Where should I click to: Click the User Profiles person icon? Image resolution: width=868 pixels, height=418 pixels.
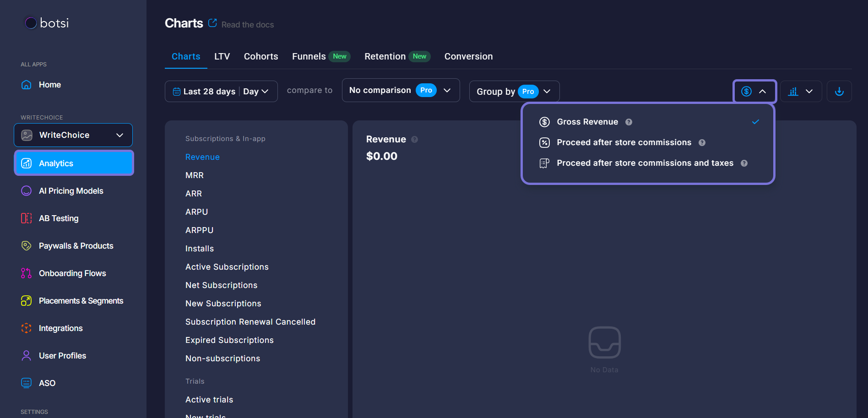coord(27,356)
